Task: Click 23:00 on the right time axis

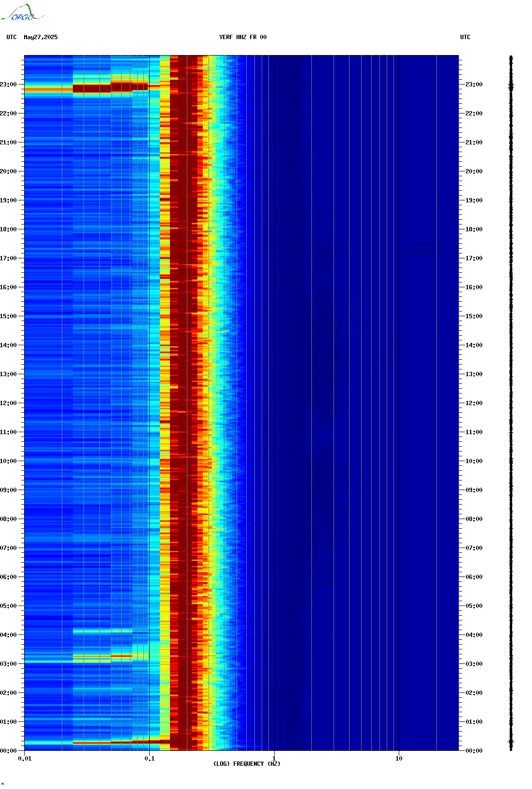Action: (x=474, y=85)
